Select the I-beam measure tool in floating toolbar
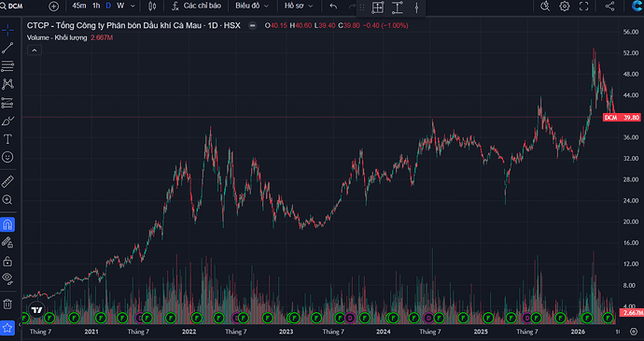 tap(398, 7)
